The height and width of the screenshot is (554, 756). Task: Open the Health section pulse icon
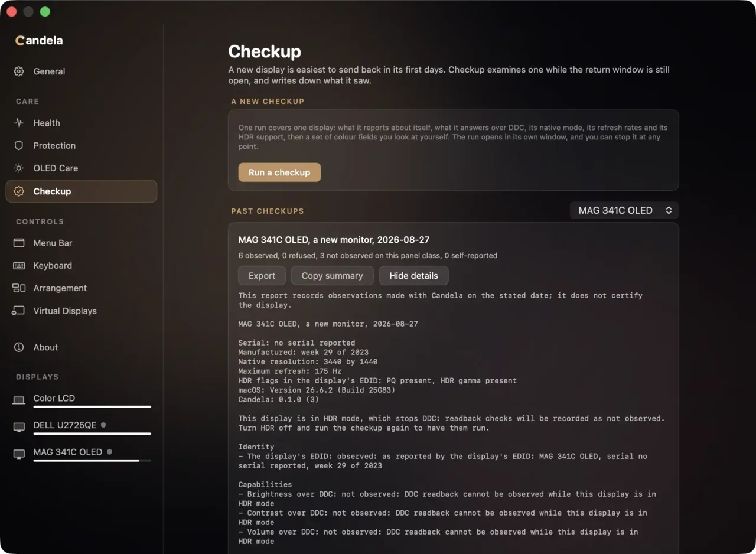(x=19, y=123)
